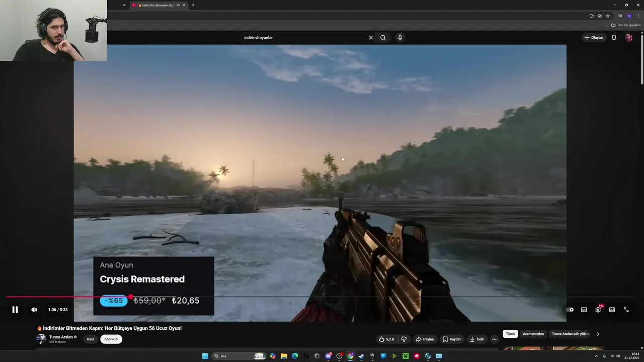644x362 pixels.
Task: Open the Tunca Arslan channel avatar
Action: coord(41,339)
